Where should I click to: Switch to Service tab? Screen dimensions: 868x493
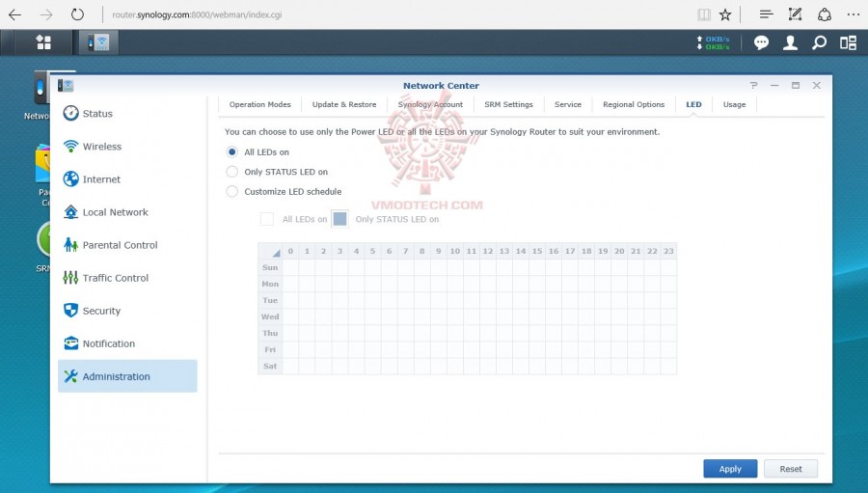click(x=568, y=104)
